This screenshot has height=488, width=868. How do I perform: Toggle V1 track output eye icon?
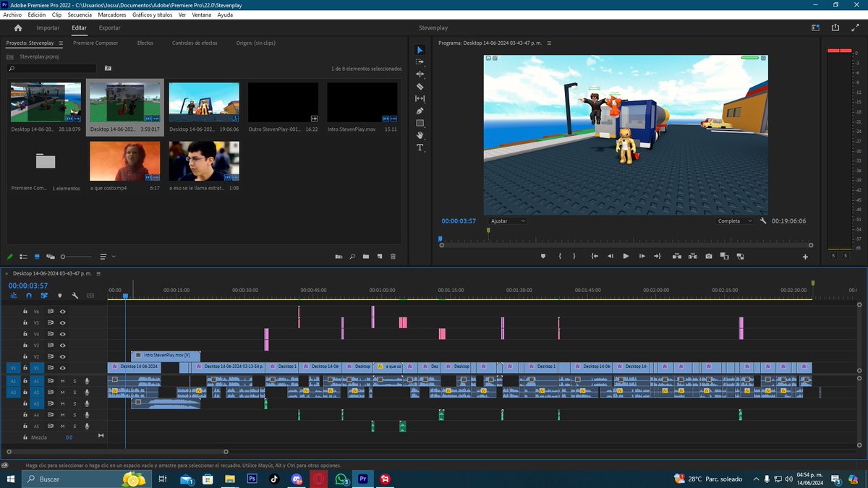[63, 368]
